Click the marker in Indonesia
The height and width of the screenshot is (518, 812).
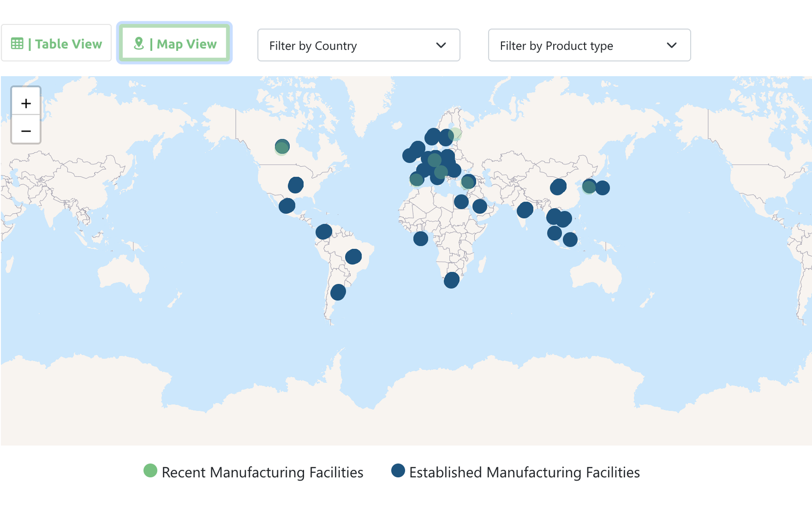(570, 239)
